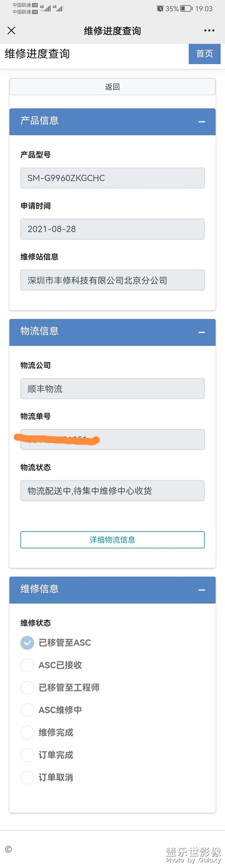
Task: Collapse the 物流信息 section
Action: 202,332
